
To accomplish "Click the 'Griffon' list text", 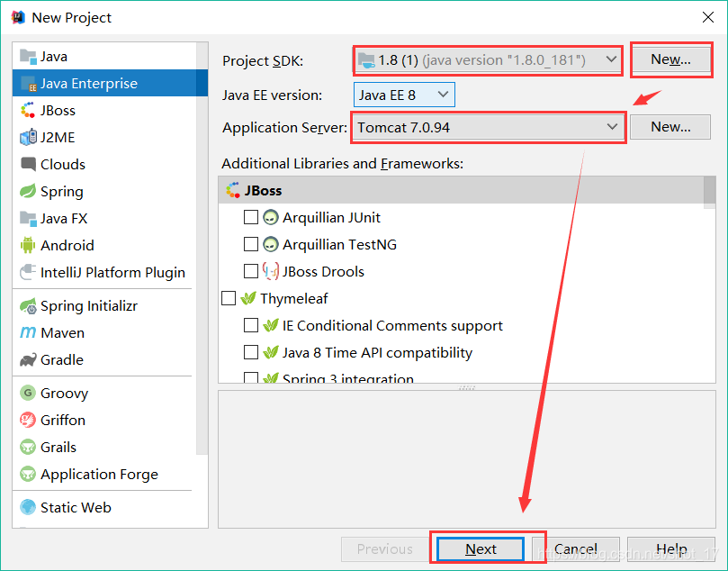I will [x=63, y=420].
